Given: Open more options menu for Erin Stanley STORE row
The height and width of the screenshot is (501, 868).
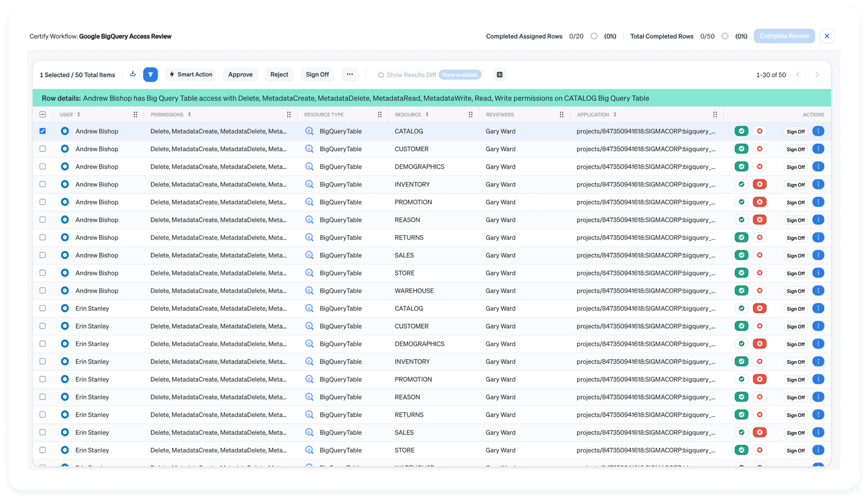Looking at the screenshot, I should coord(818,450).
